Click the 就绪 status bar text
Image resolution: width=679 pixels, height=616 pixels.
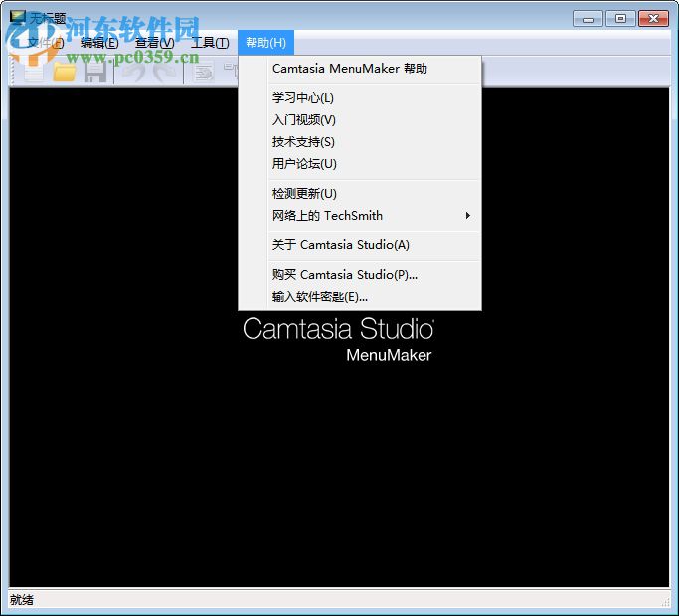click(x=22, y=600)
